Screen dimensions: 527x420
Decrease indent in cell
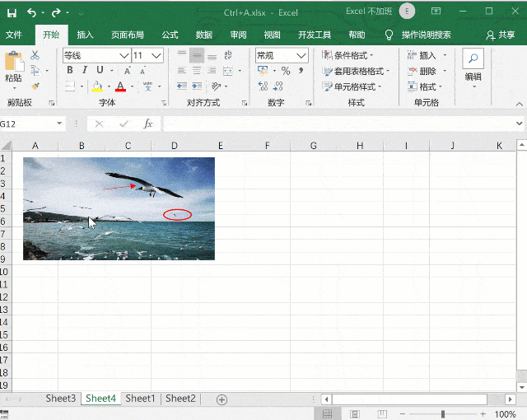point(182,86)
